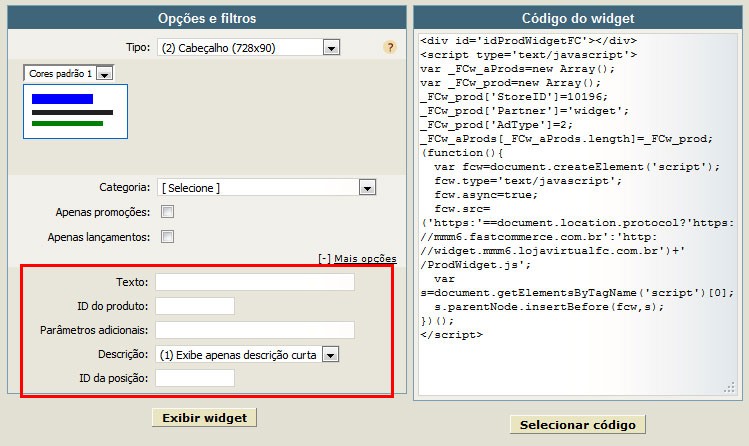Click the Opções e filtros panel header
The image size is (749, 446).
[x=207, y=18]
